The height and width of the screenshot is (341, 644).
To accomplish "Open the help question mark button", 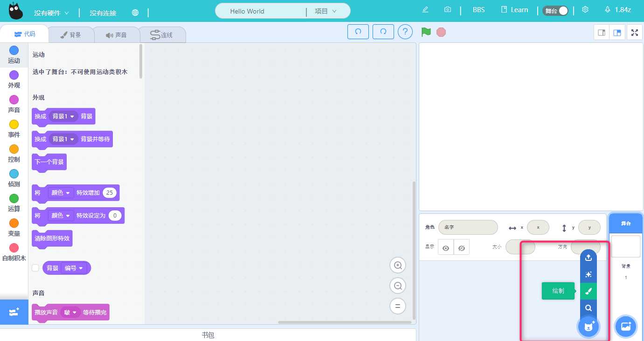I will point(405,32).
